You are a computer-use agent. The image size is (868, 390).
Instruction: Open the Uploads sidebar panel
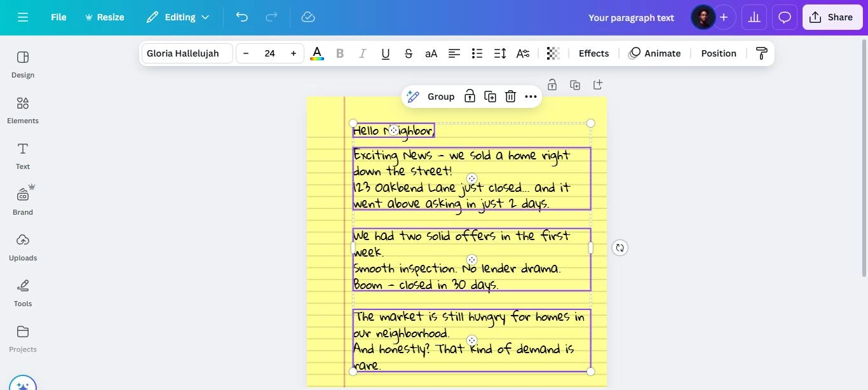[x=23, y=248]
